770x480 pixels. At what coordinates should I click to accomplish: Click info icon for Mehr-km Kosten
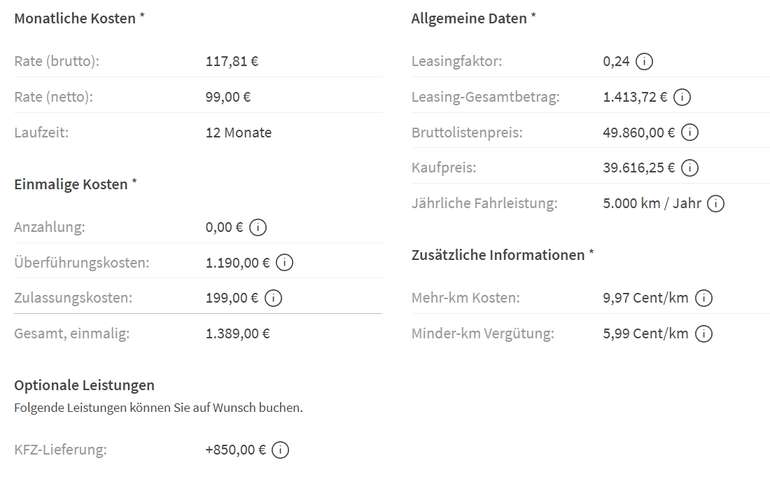click(704, 298)
